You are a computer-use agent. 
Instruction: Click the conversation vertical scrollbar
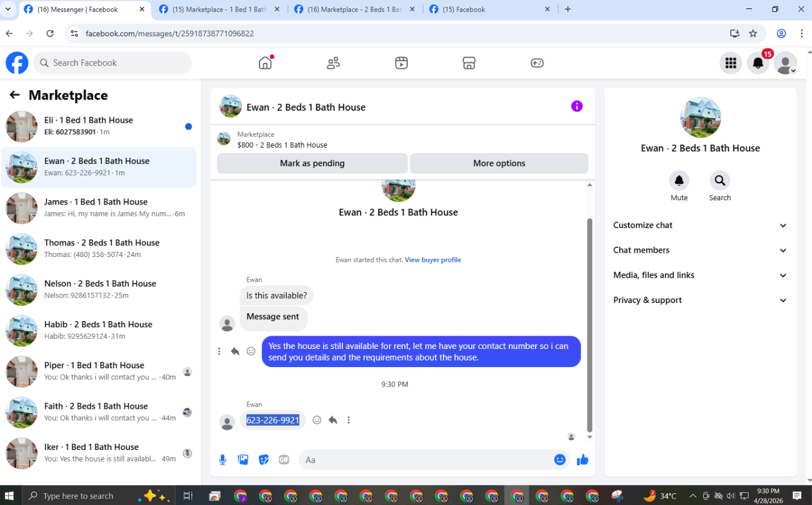point(590,325)
